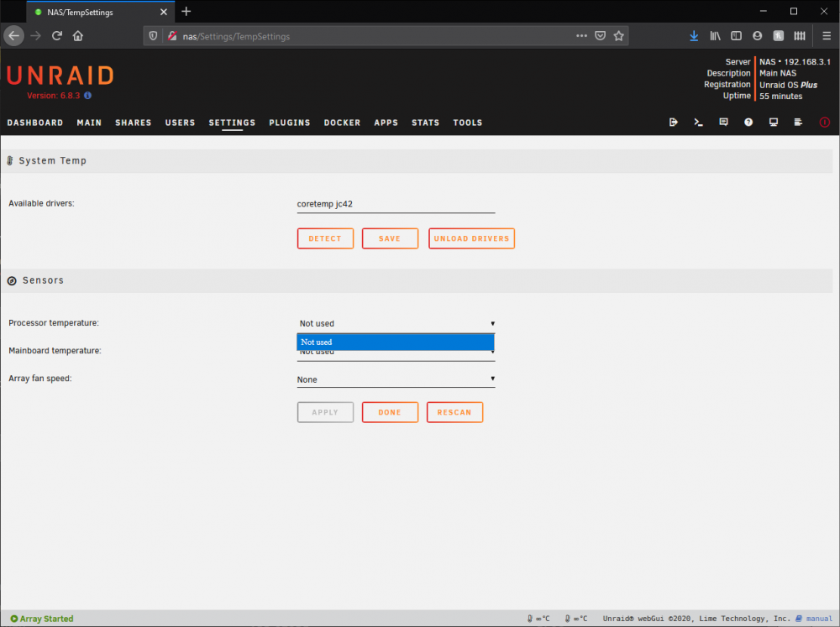
Task: Open the system log icon
Action: click(798, 122)
